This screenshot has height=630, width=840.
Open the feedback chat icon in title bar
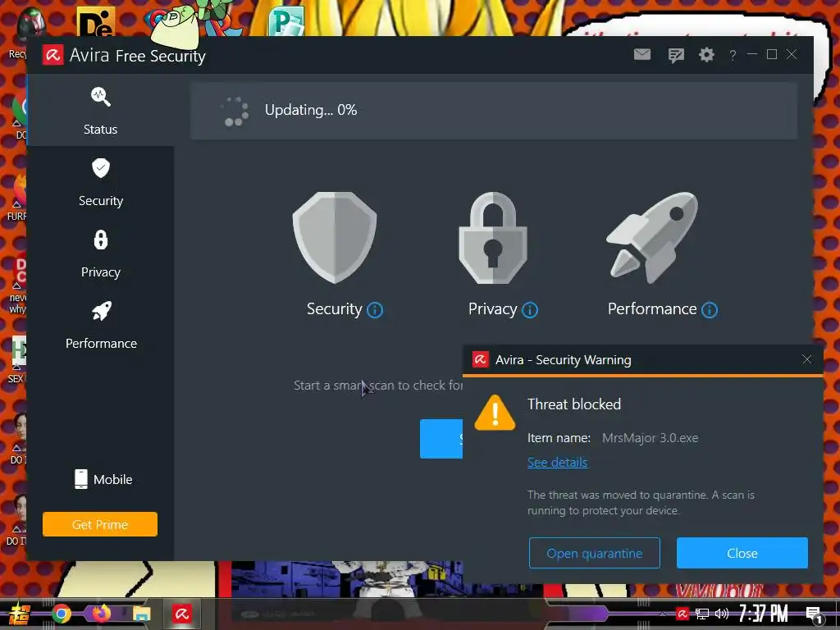[676, 55]
